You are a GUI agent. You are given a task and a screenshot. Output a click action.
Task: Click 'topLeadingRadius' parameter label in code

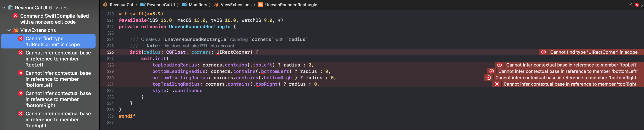click(175, 65)
